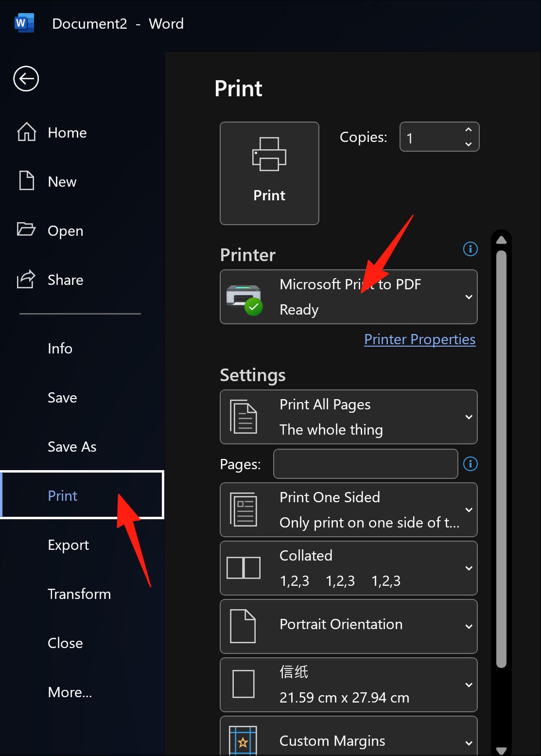541x756 pixels.
Task: Open the Transform page
Action: 79,594
